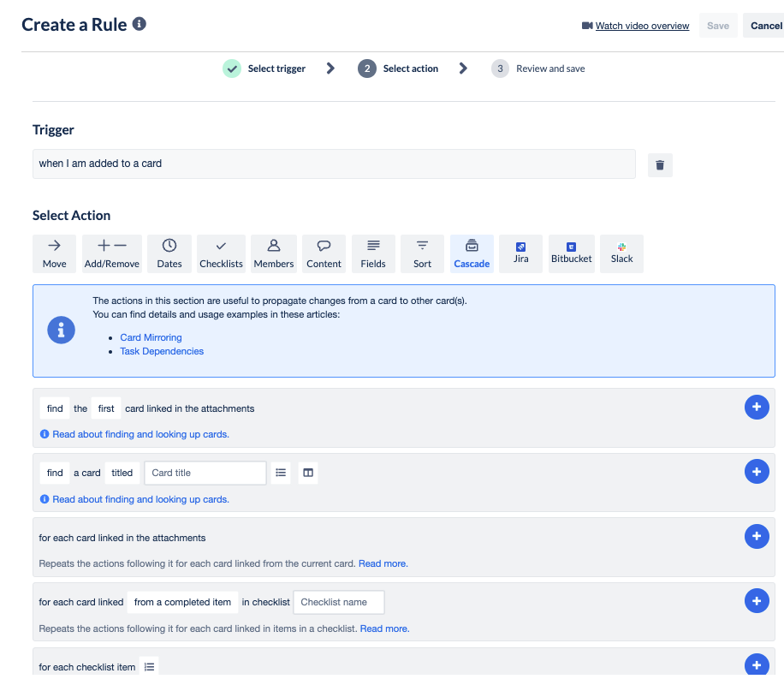Click the Cancel button
Viewport: 784px width, 685px height.
click(765, 26)
